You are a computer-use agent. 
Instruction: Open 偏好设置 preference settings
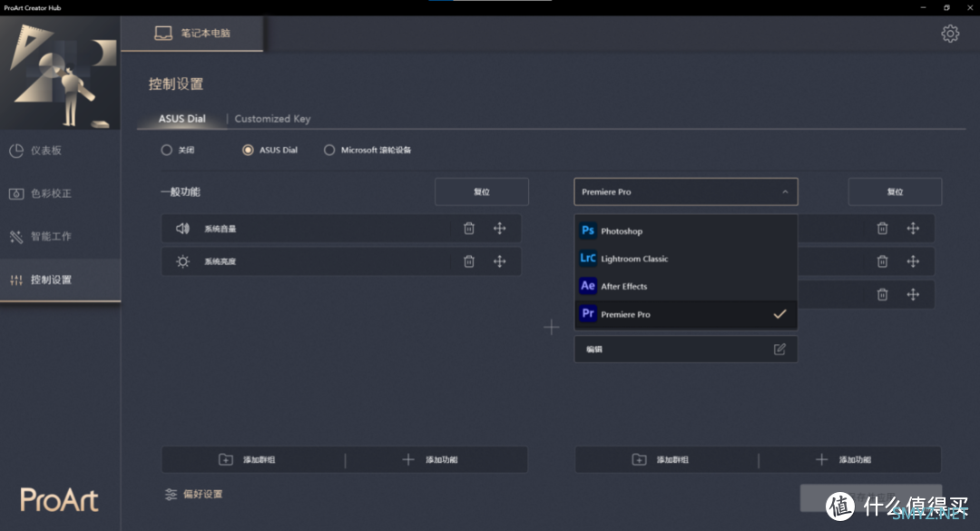(194, 494)
